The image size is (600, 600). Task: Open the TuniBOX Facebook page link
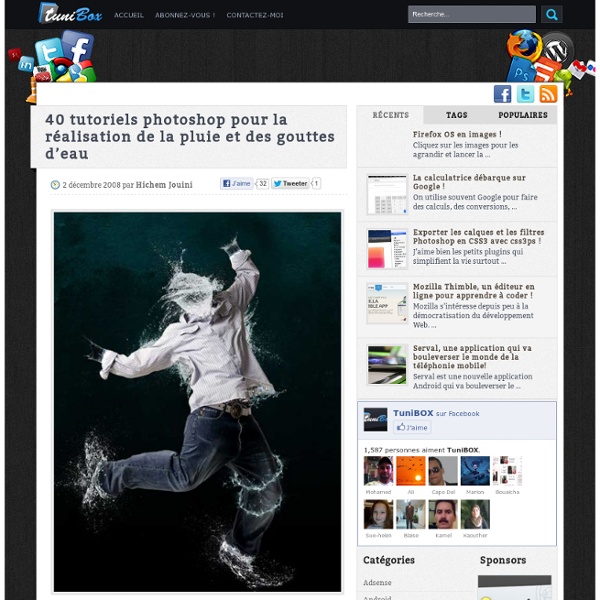pos(413,413)
